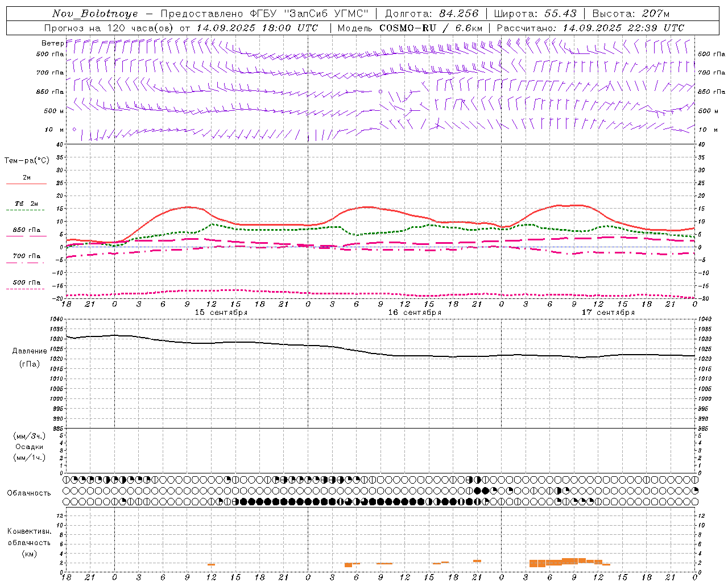Click forecast start time 14.09.2025 18:00 UTC

point(257,28)
